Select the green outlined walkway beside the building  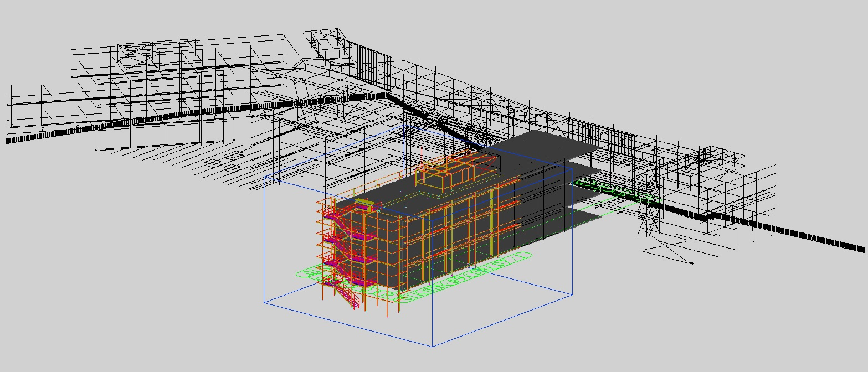pos(616,190)
